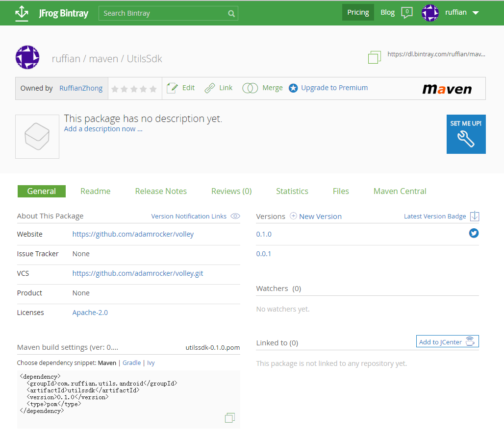The image size is (504, 435).
Task: Rate the package with the fifth star
Action: [153, 89]
